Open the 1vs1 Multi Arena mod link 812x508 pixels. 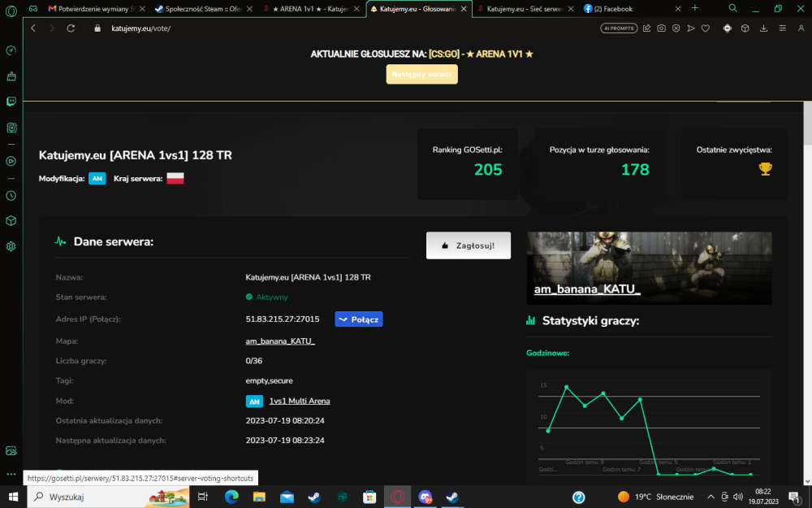[x=300, y=401]
